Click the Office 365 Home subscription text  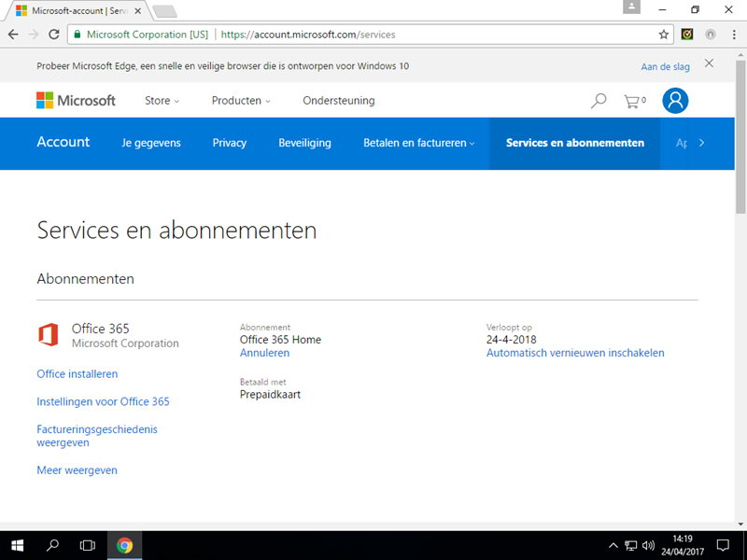(x=280, y=340)
